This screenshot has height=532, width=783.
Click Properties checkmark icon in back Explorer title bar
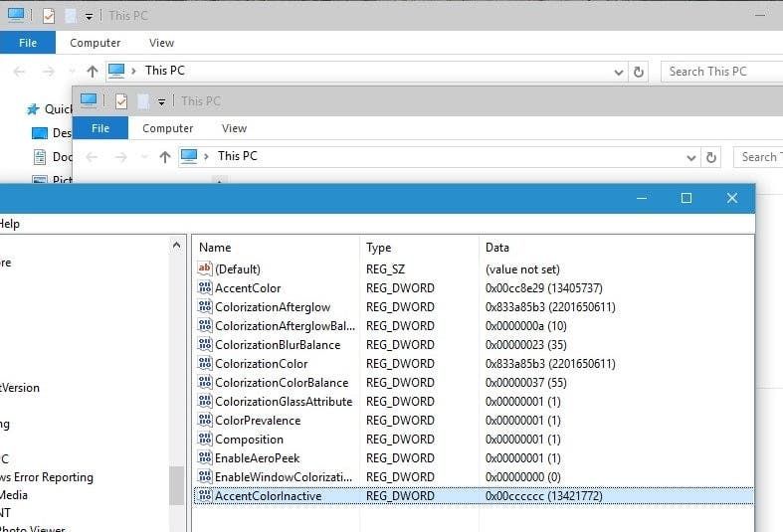(49, 16)
